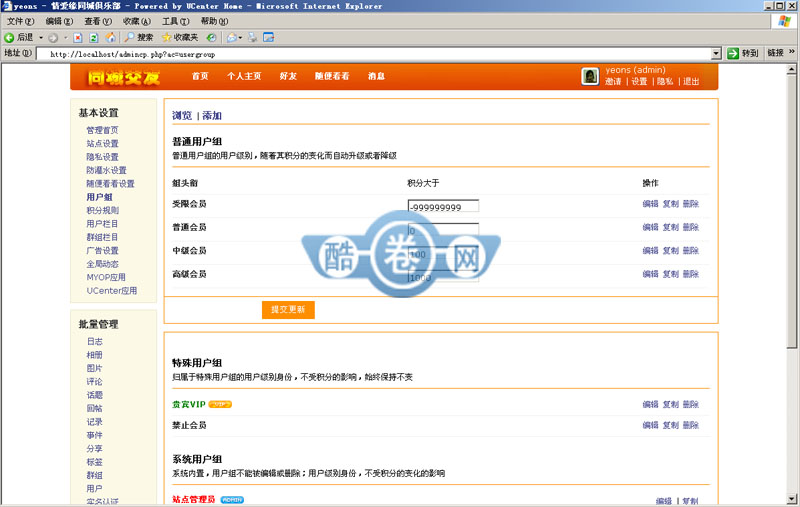Click the yeons admin avatar picture

(x=590, y=77)
